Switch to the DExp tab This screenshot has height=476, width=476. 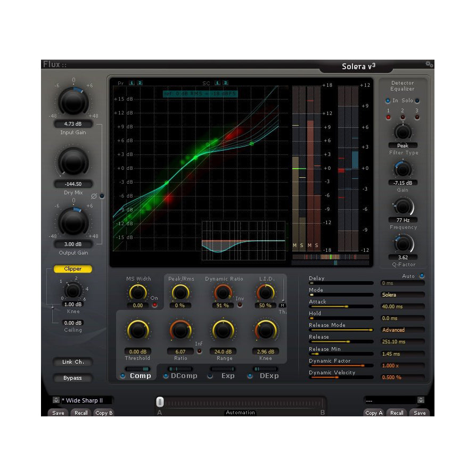coord(268,376)
